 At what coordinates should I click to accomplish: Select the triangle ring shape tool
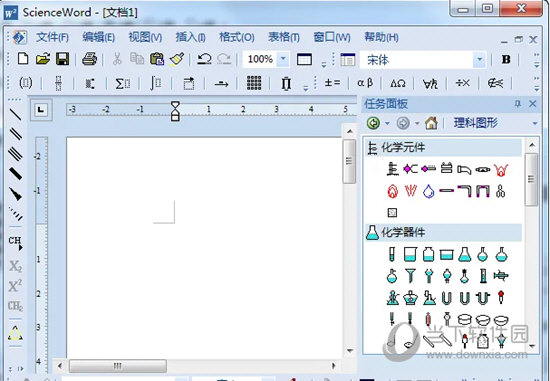coord(15,333)
